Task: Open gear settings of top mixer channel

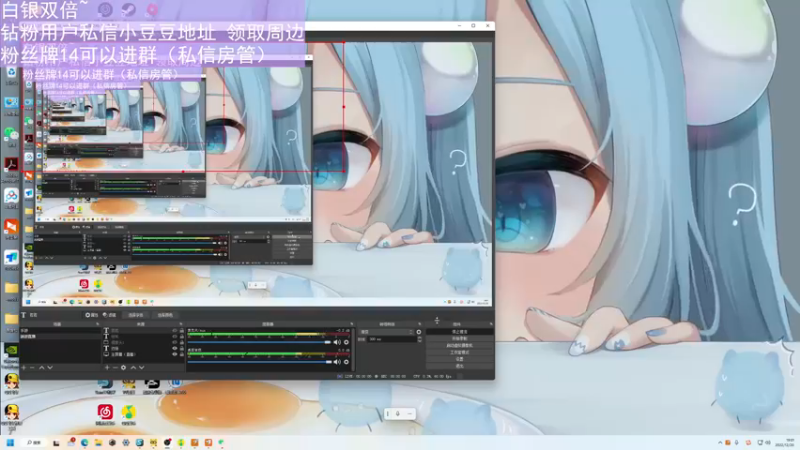Action: click(346, 342)
